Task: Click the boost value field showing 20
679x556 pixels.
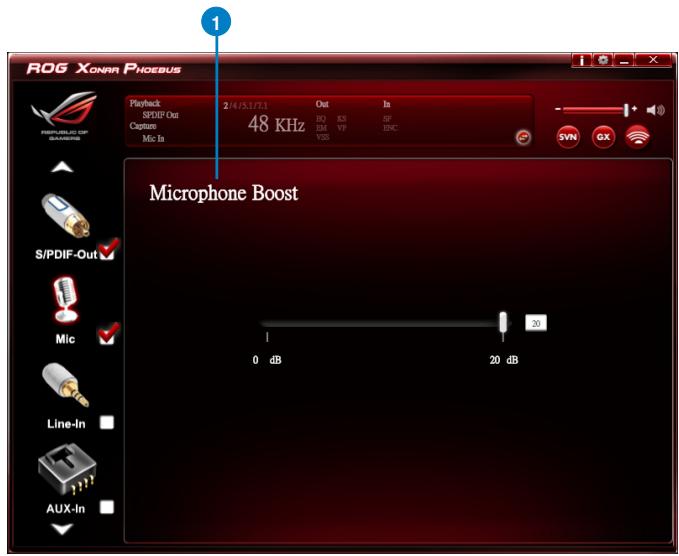Action: 536,323
